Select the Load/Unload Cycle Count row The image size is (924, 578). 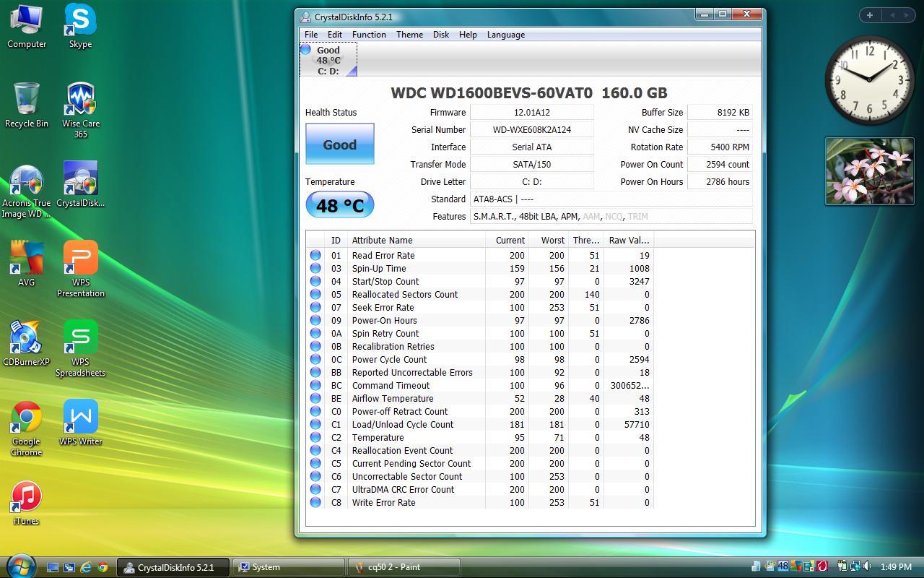tap(480, 424)
